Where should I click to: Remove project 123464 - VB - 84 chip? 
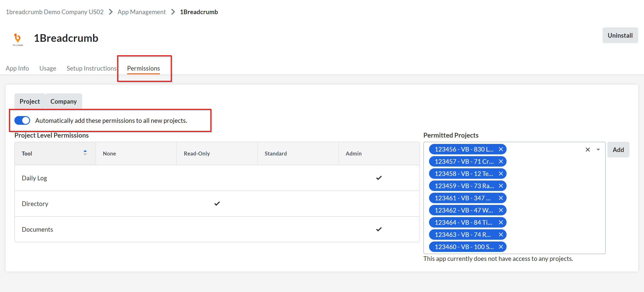[501, 222]
